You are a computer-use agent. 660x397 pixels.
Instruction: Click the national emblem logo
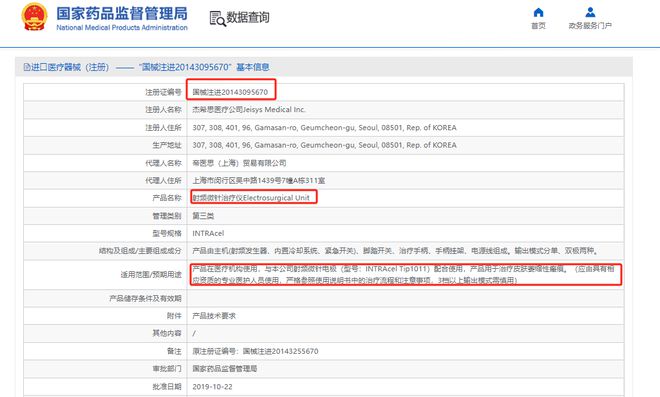pos(35,17)
